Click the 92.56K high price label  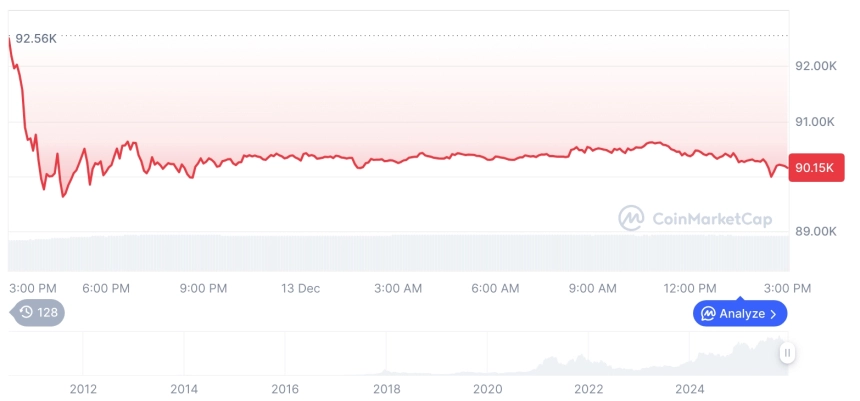tap(36, 38)
